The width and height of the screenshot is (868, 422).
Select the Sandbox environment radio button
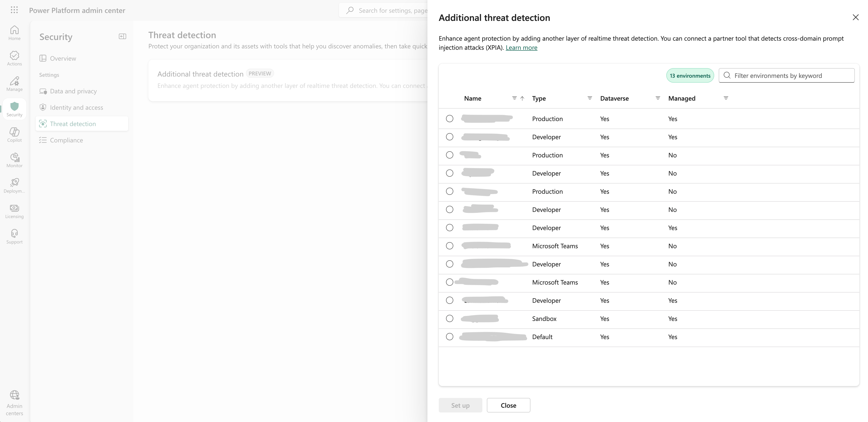(x=449, y=318)
